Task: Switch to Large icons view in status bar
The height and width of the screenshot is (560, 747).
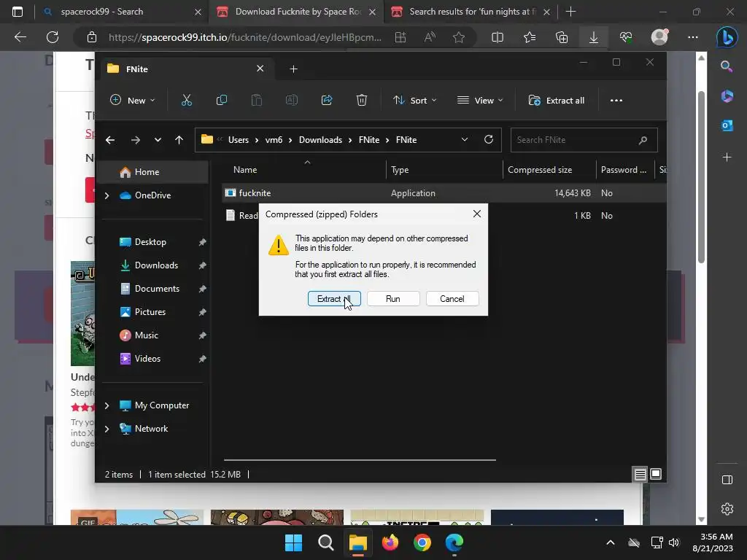Action: pos(656,474)
